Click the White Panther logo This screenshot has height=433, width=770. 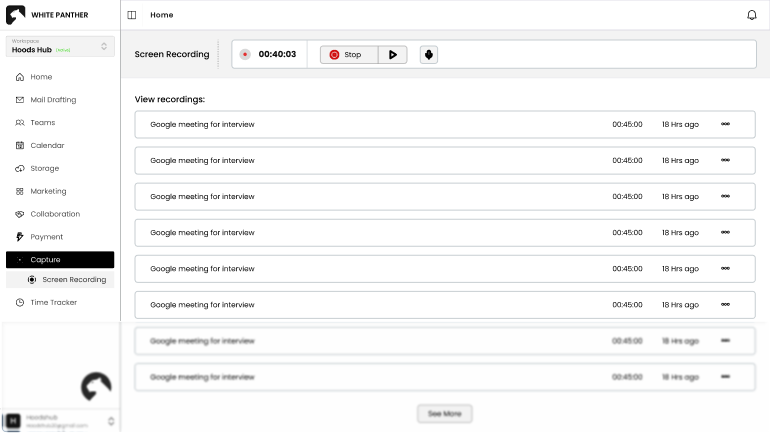[x=16, y=15]
